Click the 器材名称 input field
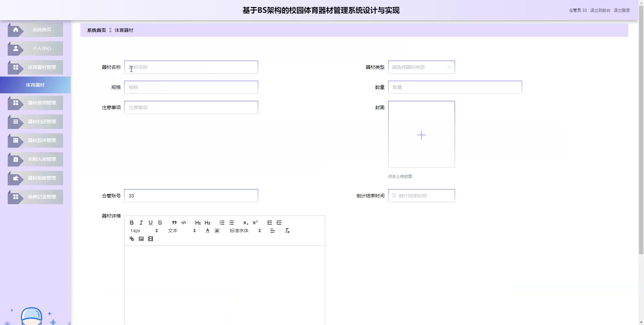This screenshot has height=325, width=644. 191,67
